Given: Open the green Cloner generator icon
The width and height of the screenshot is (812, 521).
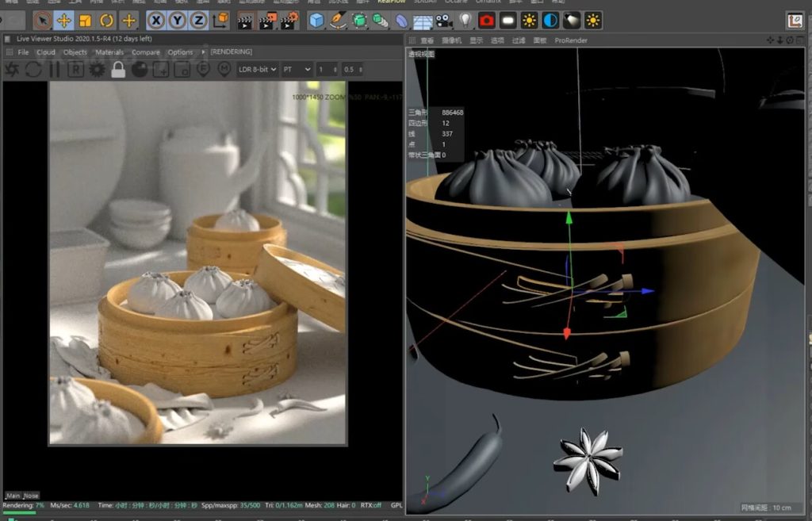Looking at the screenshot, I should coord(380,21).
